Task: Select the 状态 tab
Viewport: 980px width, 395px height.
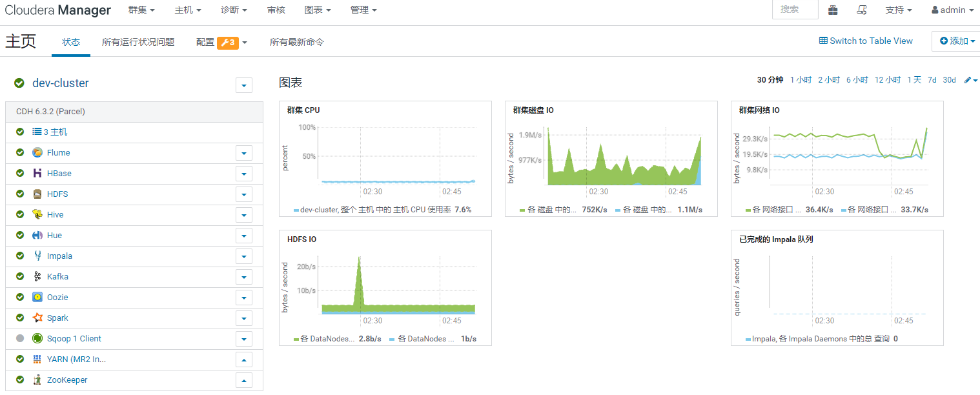Action: point(71,43)
